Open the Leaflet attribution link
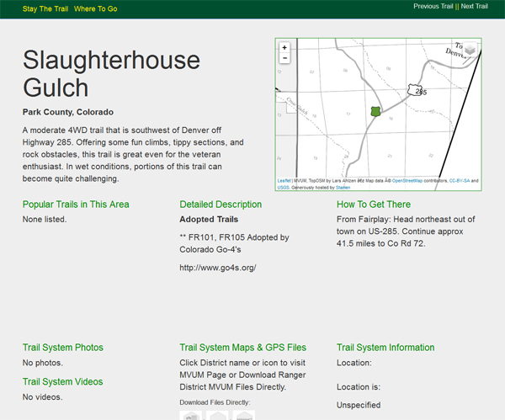Image resolution: width=505 pixels, height=420 pixels. (x=284, y=181)
